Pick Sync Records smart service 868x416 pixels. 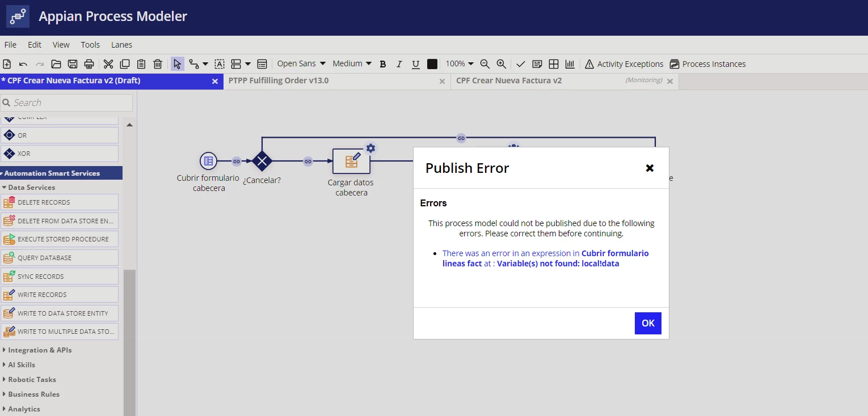pos(60,277)
